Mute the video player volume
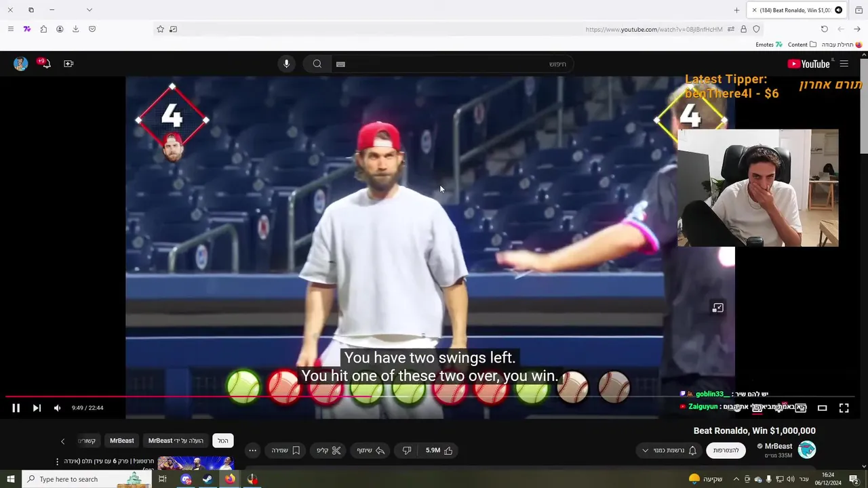This screenshot has width=868, height=488. click(57, 408)
